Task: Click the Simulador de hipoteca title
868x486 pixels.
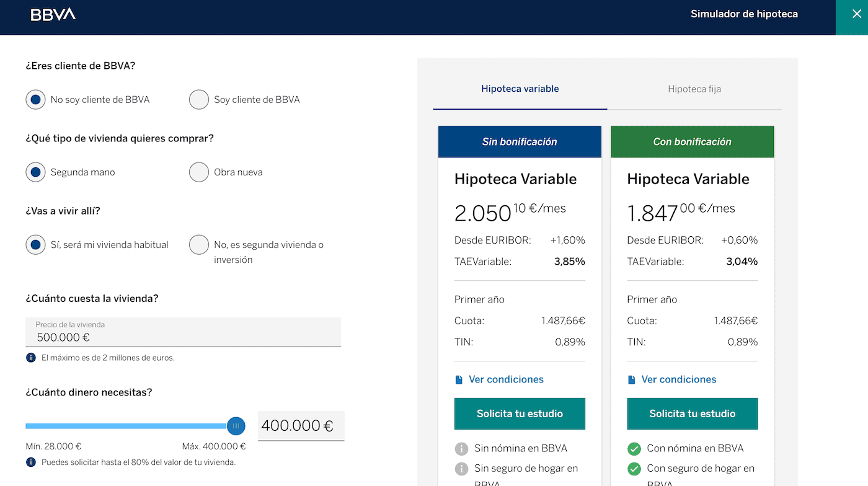Action: [744, 14]
